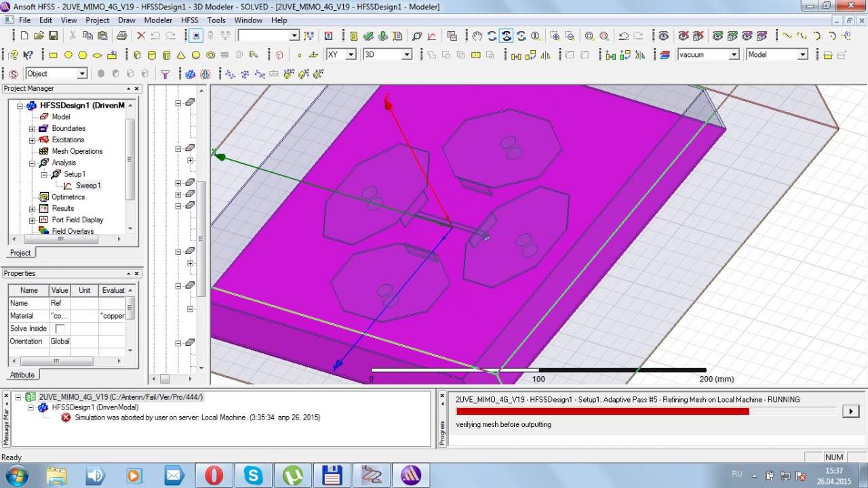Click the Print icon in toolbar
The width and height of the screenshot is (868, 488).
(x=121, y=36)
